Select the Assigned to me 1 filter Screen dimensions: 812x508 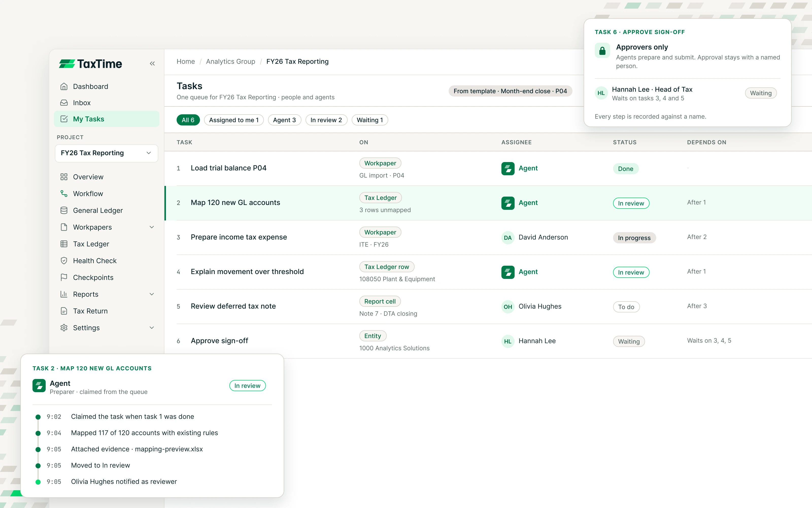pos(234,120)
